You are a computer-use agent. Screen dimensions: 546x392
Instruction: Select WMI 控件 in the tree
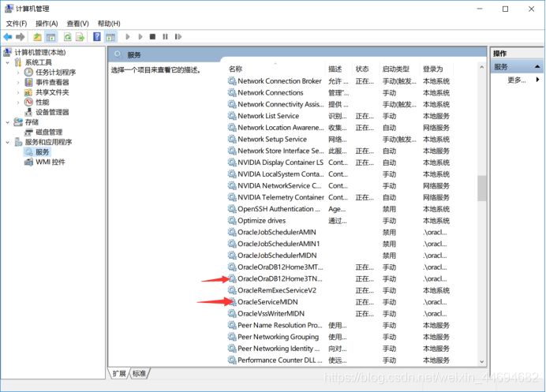point(50,162)
